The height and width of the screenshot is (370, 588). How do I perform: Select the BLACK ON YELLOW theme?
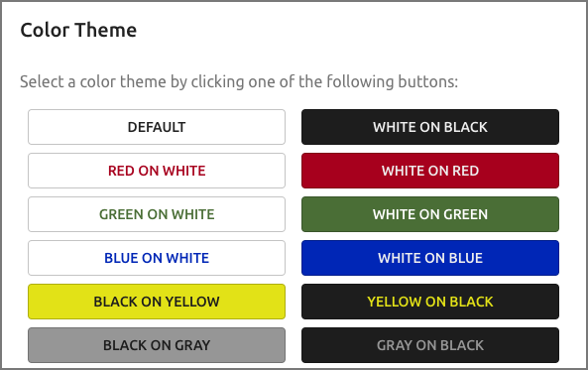point(157,302)
